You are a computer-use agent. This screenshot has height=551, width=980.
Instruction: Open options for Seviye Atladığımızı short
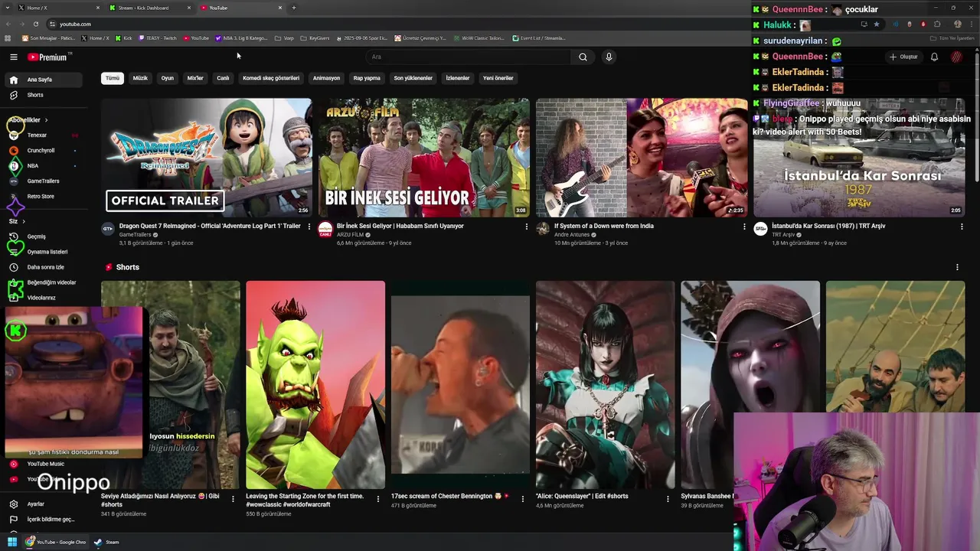pos(233,499)
